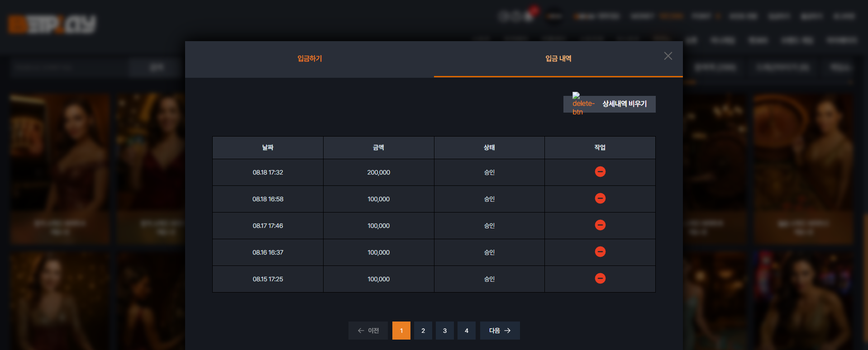Screen dimensions: 868x350
Task: Delete the 08.18 17:32 deposit record
Action: (600, 172)
